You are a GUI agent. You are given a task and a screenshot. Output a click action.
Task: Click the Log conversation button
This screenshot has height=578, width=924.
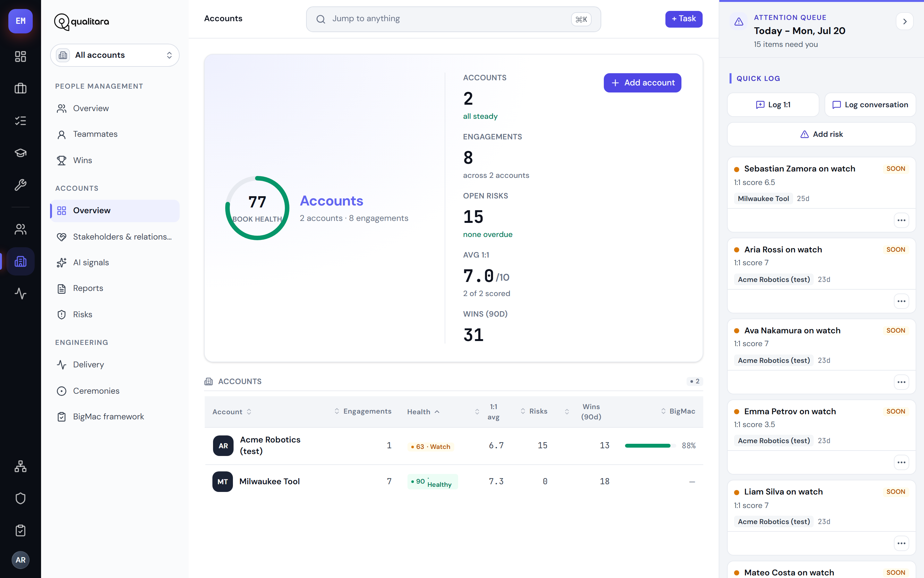870,105
